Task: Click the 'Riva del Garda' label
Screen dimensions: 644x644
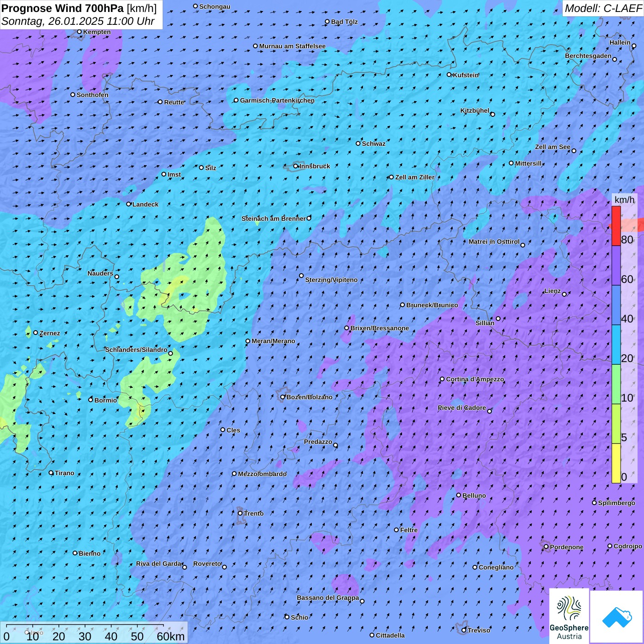Action: [x=159, y=563]
